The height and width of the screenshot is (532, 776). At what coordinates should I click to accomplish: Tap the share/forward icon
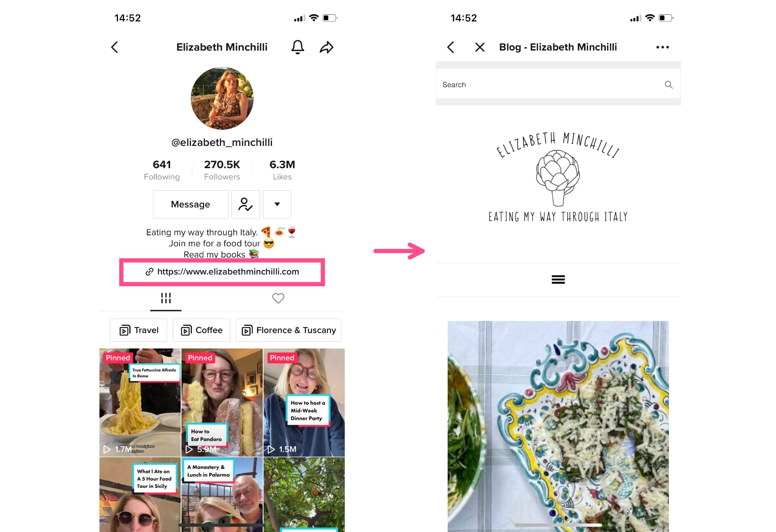327,46
